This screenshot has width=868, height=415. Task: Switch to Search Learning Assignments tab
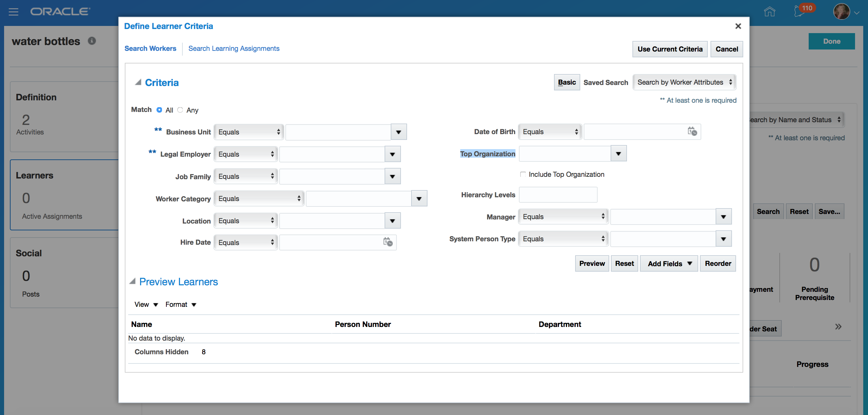[x=234, y=48]
